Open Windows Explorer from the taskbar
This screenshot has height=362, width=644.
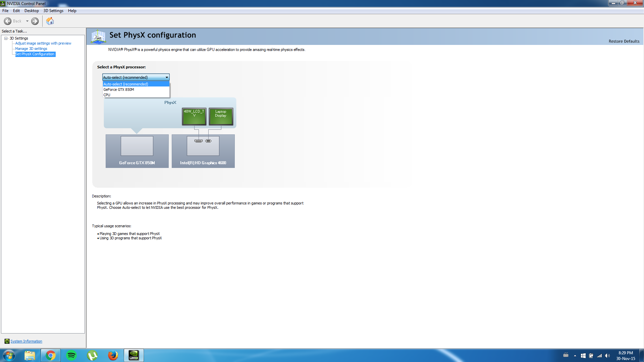click(30, 355)
